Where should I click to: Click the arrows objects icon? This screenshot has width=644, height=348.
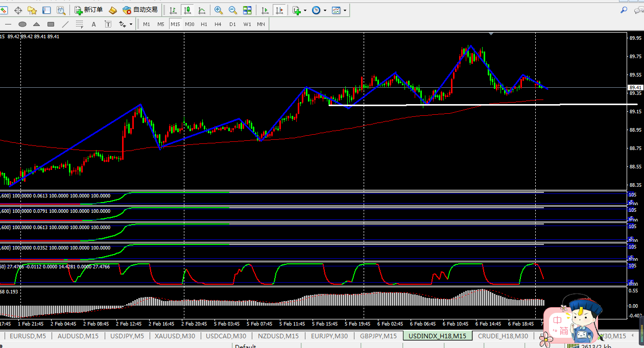coord(122,24)
